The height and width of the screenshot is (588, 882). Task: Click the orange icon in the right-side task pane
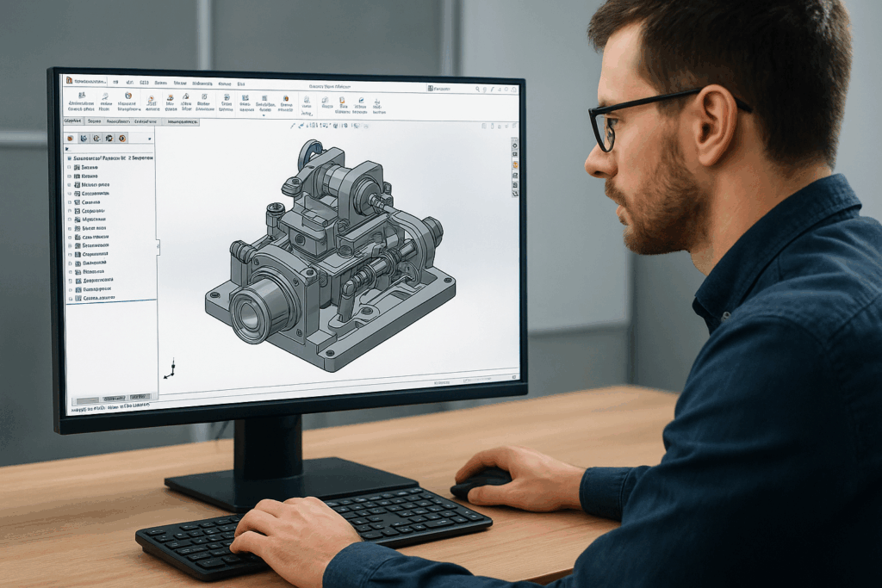515,164
